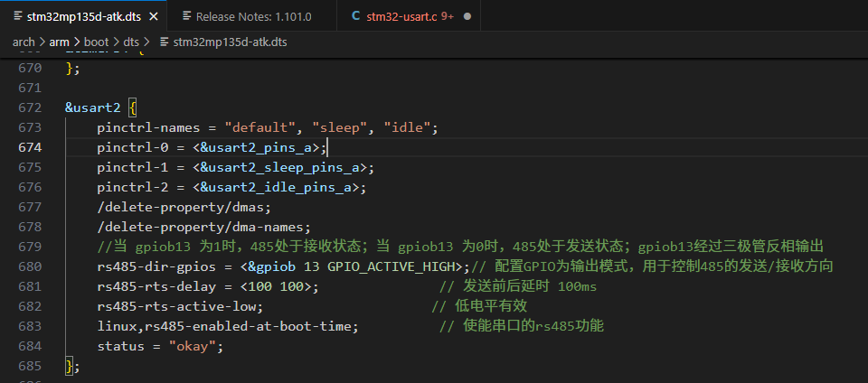868x383 pixels.
Task: Click the "okay" status value
Action: (192, 347)
